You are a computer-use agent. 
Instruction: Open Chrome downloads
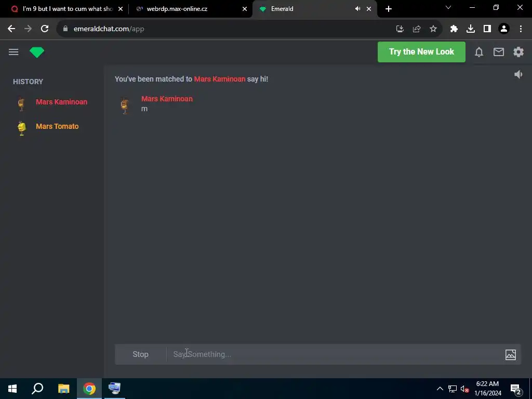(470, 29)
